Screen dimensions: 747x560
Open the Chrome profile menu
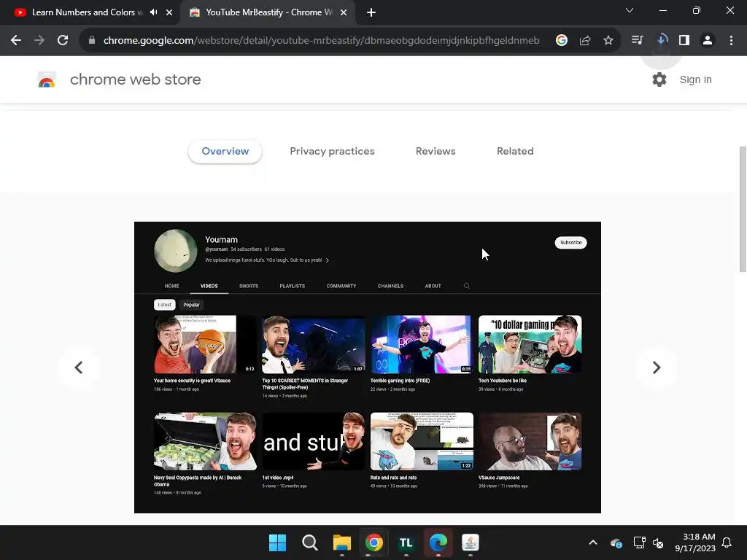[708, 41]
